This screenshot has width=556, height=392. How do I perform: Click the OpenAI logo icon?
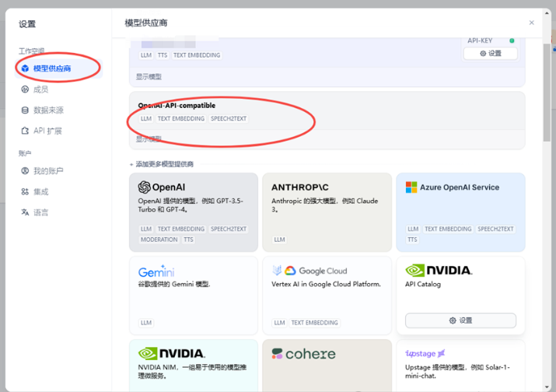(145, 187)
